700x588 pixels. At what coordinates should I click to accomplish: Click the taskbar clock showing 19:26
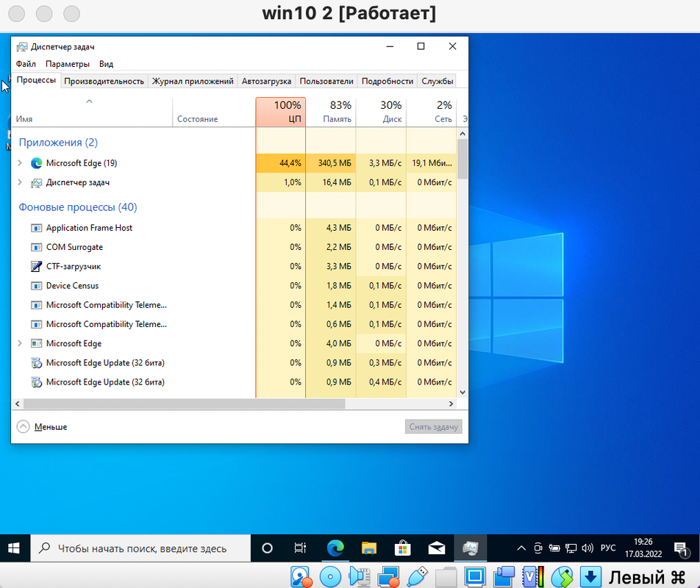tap(643, 548)
